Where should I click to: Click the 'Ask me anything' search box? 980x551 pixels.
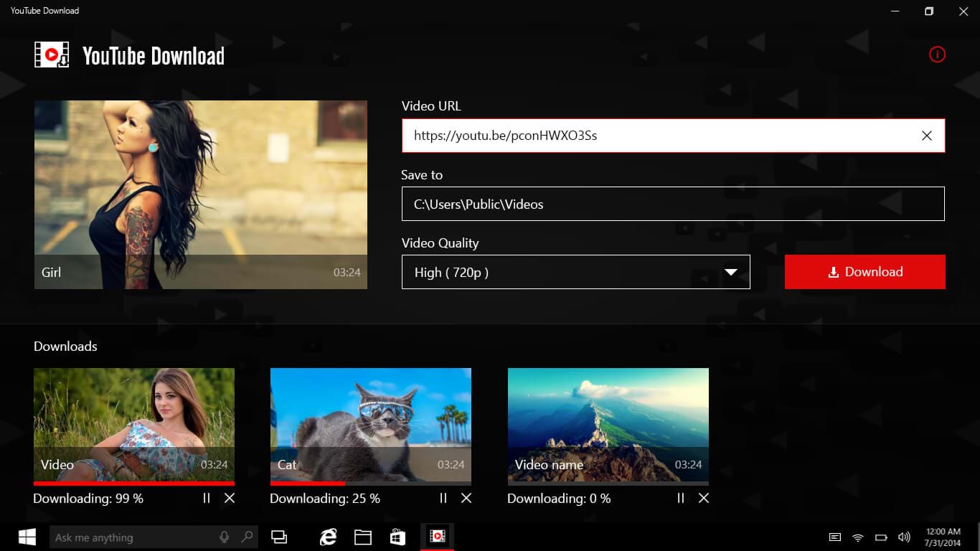click(153, 537)
